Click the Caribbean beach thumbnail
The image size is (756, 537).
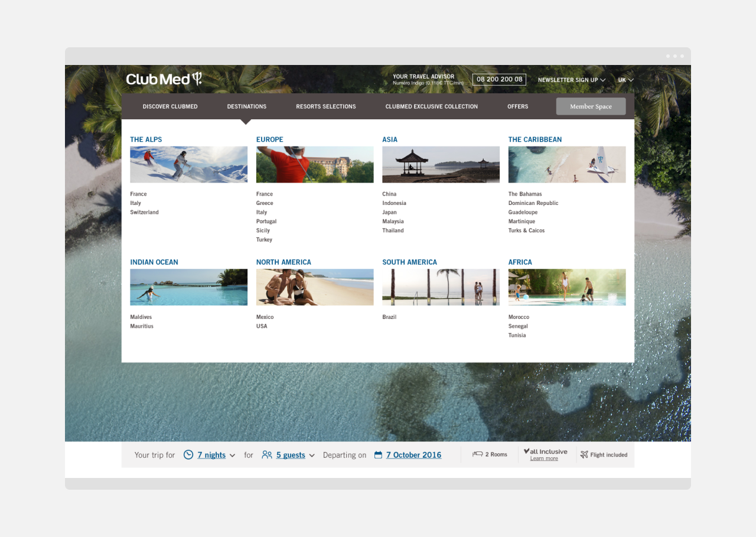point(567,164)
